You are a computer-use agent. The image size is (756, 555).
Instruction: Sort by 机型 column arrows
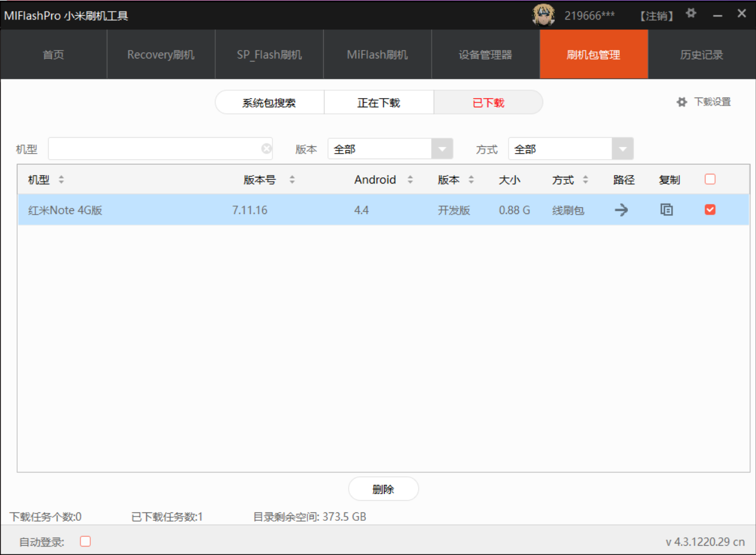click(61, 180)
